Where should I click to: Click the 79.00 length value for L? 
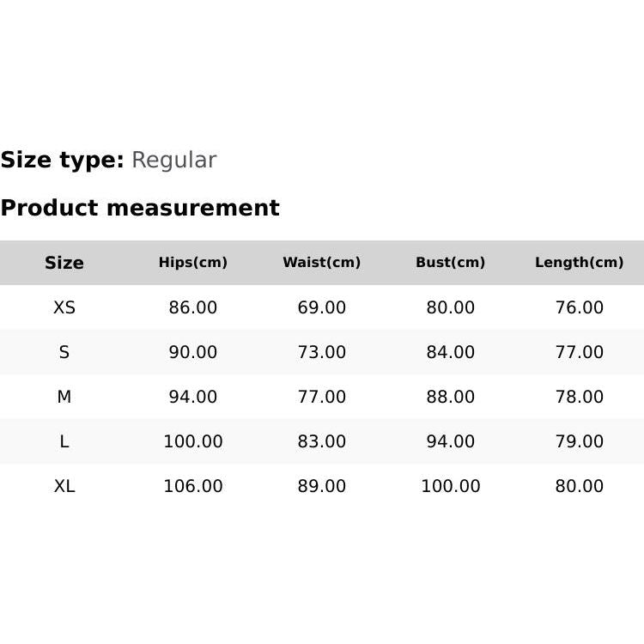coord(580,441)
